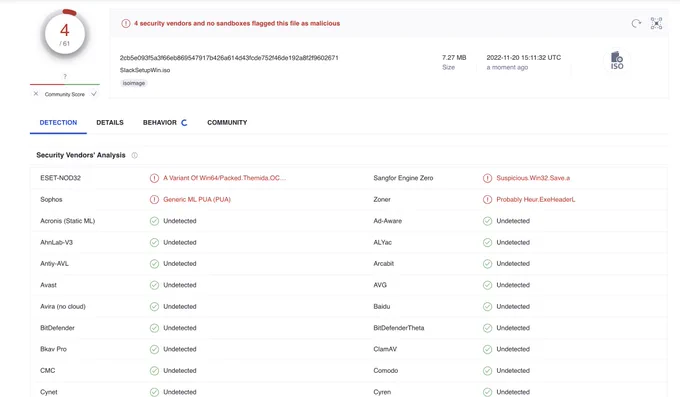Click the SlackSetupWin.iso file name
The width and height of the screenshot is (680, 397).
pyautogui.click(x=145, y=70)
